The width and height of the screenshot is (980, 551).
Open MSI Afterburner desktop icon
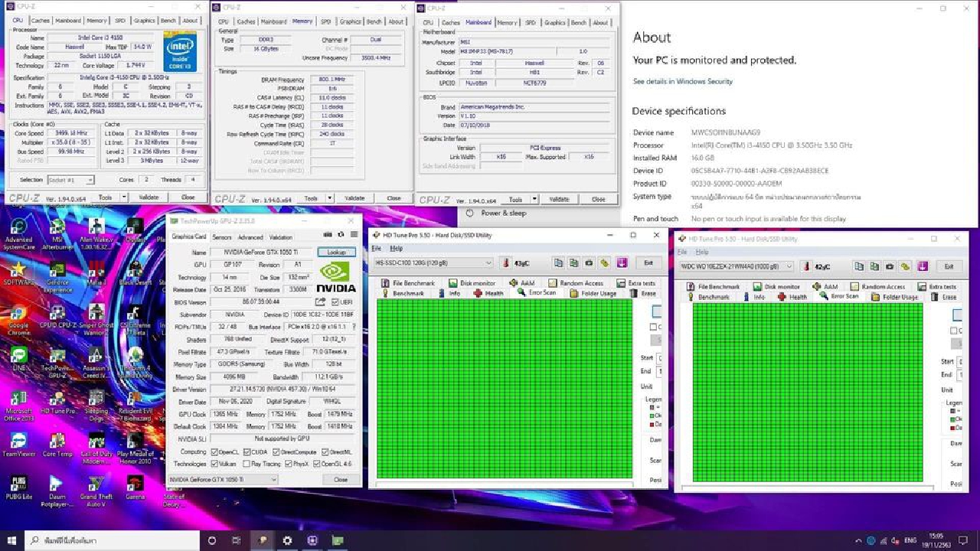[57, 233]
